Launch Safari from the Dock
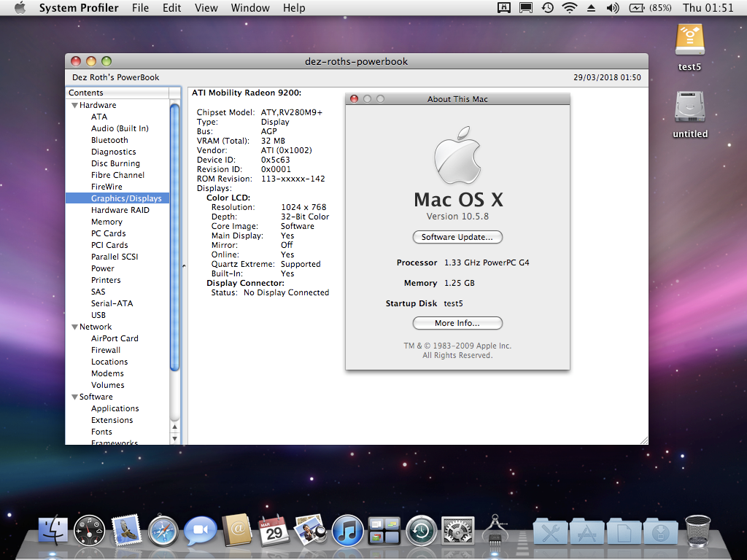Viewport: 747px width, 560px height. (163, 531)
